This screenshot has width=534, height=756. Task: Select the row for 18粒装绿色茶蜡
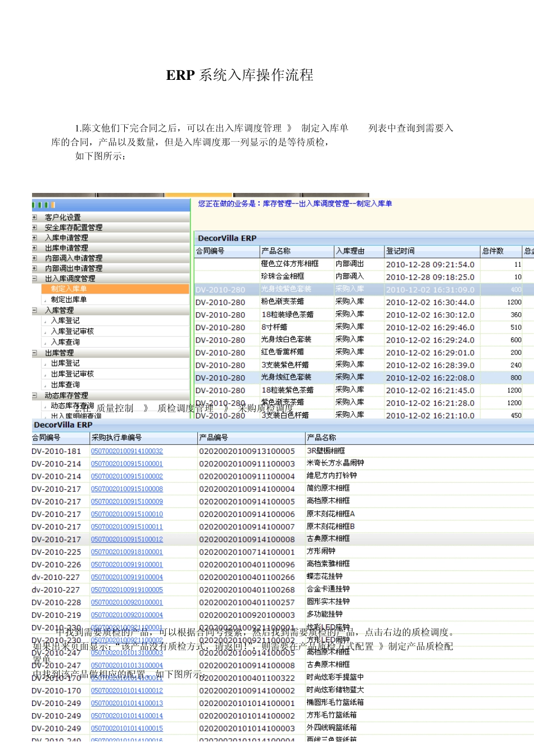[x=364, y=314]
